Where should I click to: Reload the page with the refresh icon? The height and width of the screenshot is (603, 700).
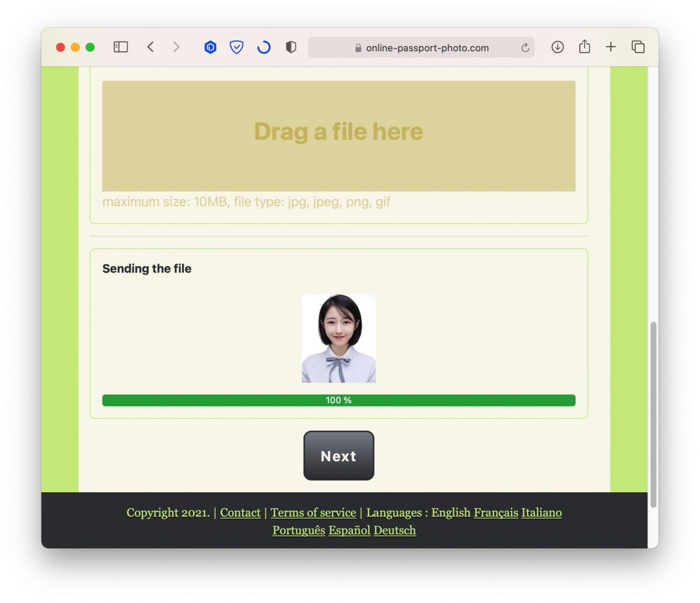click(525, 48)
